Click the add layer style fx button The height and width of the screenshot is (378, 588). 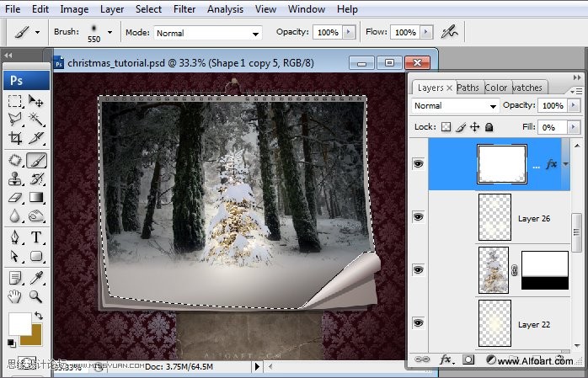tap(443, 359)
